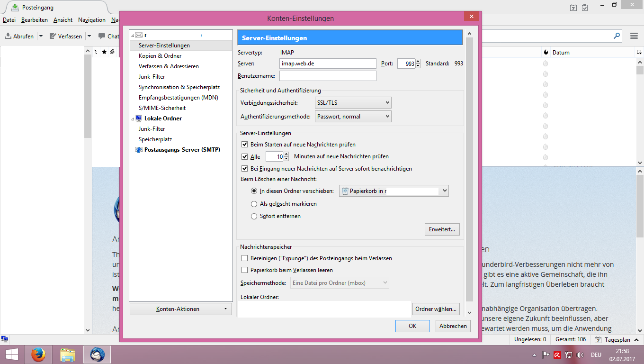Viewport: 644px width, 364px height.
Task: Expand the Tagesplan pane with the chevron
Action: (x=637, y=340)
